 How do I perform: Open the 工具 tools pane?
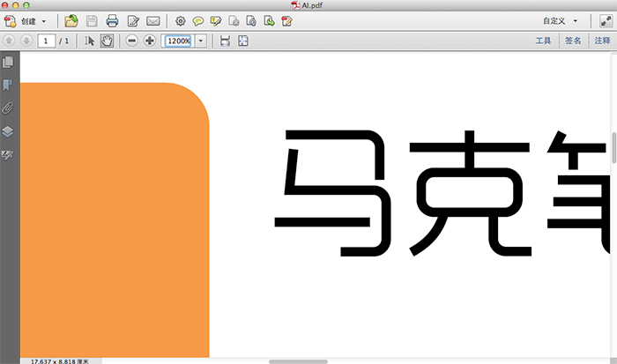coord(544,41)
